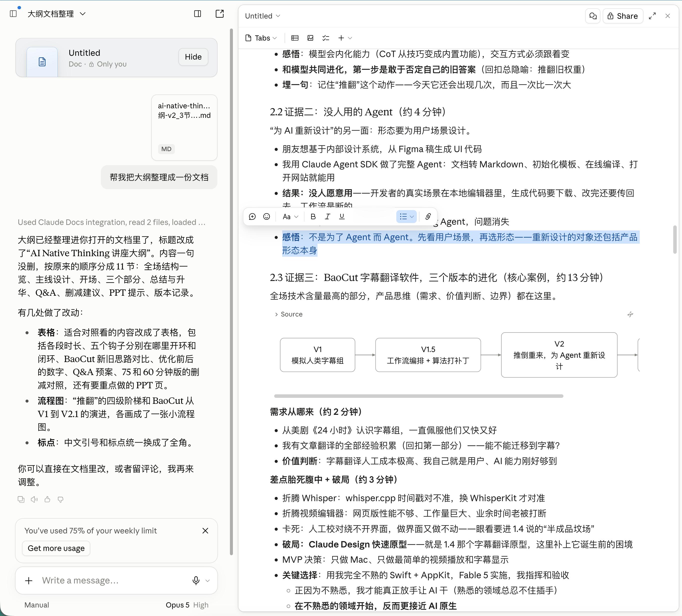
Task: Insert a table from the toolbar
Action: tap(295, 38)
